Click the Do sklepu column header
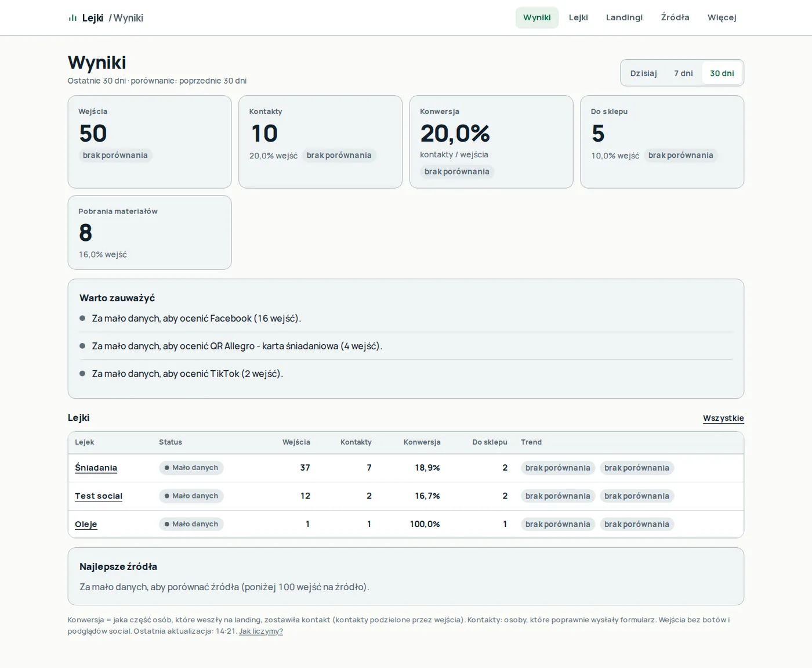Image resolution: width=812 pixels, height=668 pixels. [x=490, y=442]
